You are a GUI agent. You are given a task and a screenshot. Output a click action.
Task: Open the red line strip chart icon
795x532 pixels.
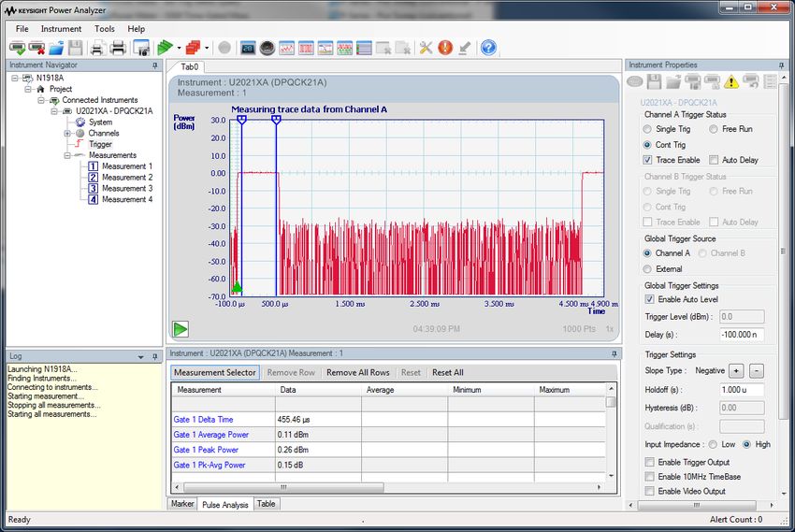286,48
